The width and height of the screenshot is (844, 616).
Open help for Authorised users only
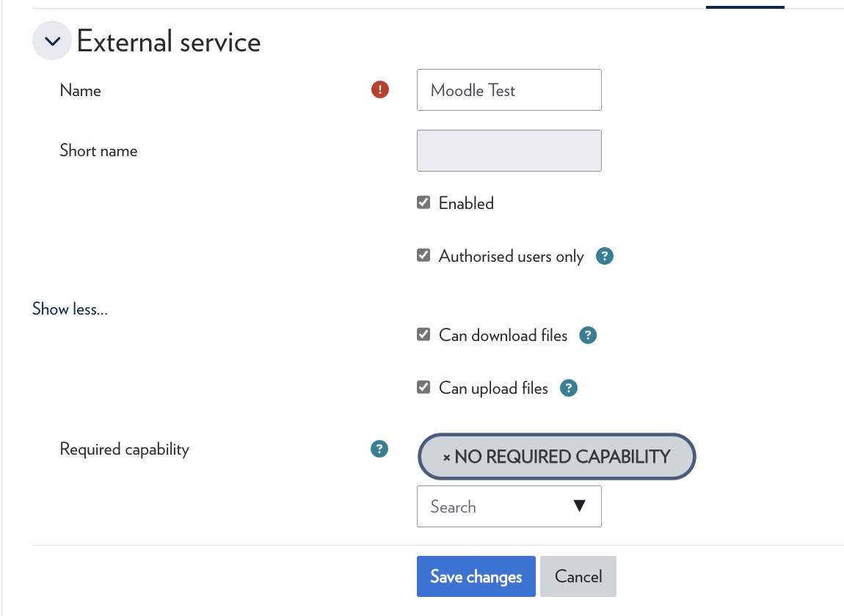604,257
